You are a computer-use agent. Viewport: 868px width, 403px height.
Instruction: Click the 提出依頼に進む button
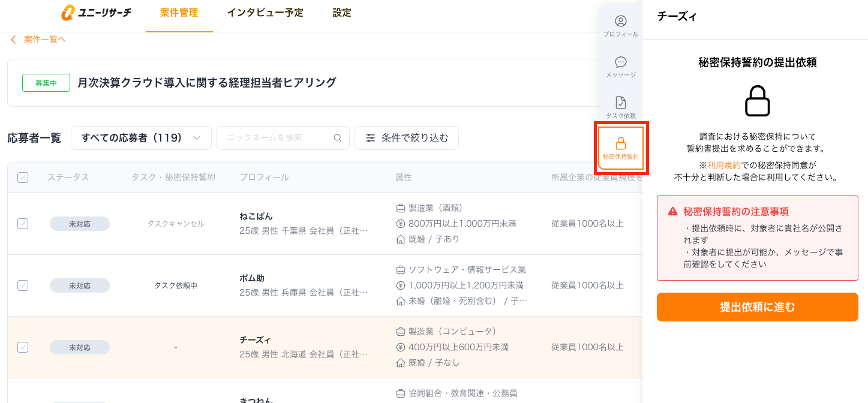[x=757, y=307]
